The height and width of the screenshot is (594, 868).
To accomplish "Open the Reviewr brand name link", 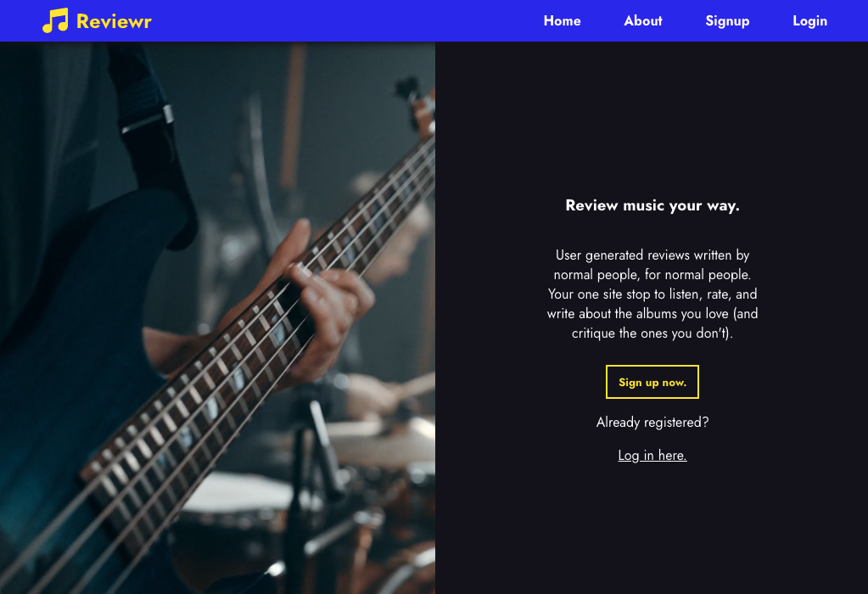I will tap(114, 21).
